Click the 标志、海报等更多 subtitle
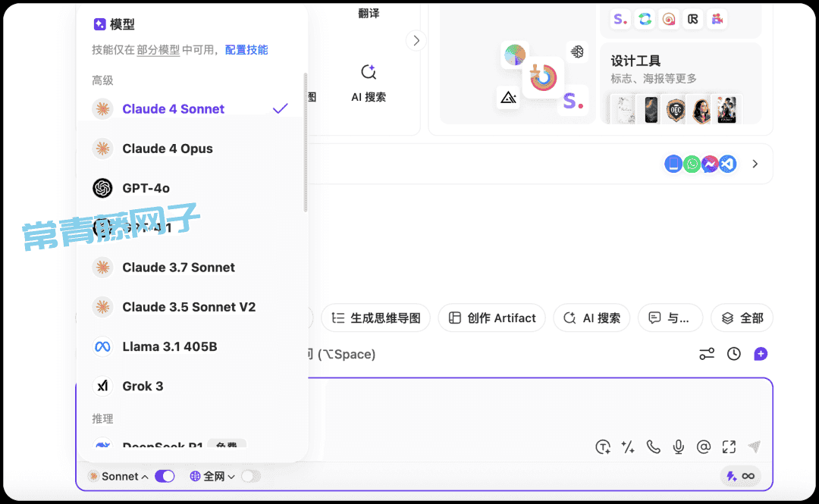Screen dimensions: 819x504 pyautogui.click(x=654, y=78)
